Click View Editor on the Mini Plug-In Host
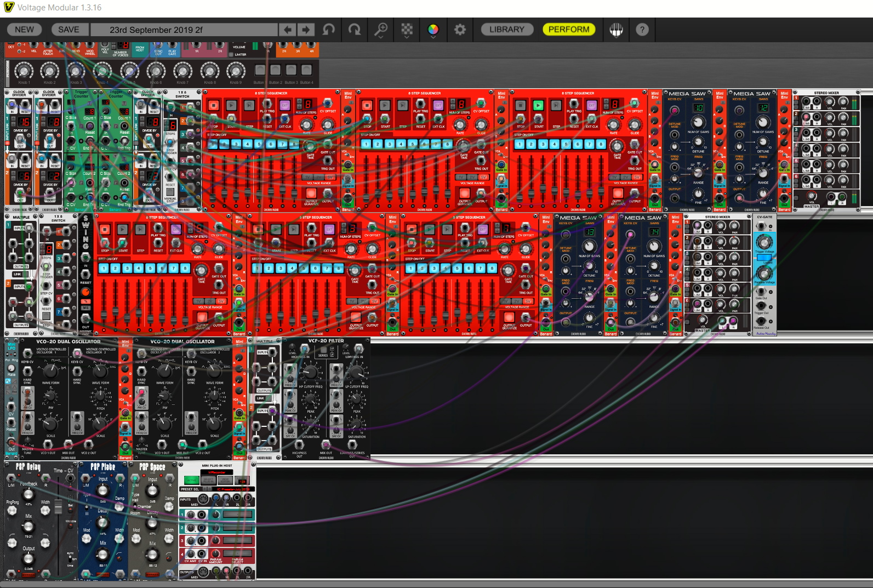Viewport: 873px width, 588px height. (226, 481)
